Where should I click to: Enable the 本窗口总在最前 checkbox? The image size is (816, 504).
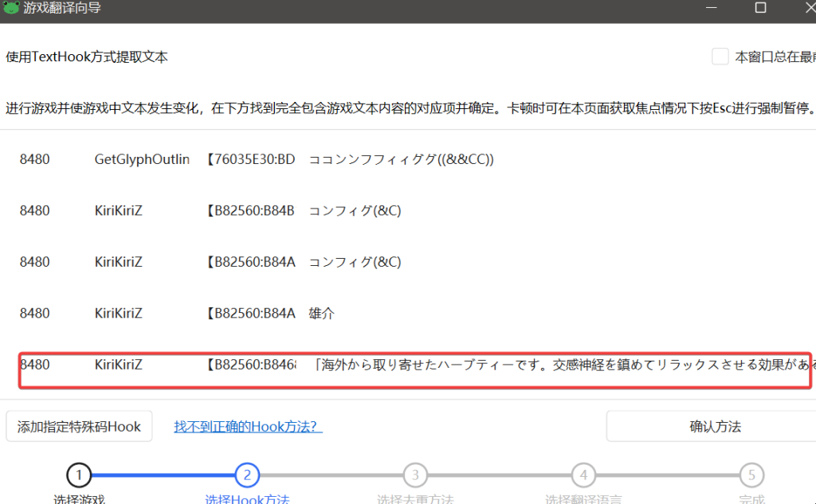tap(720, 57)
